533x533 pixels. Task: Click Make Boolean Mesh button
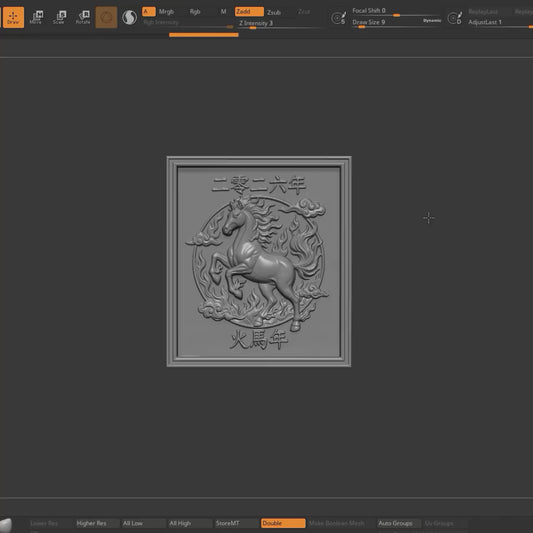click(337, 523)
